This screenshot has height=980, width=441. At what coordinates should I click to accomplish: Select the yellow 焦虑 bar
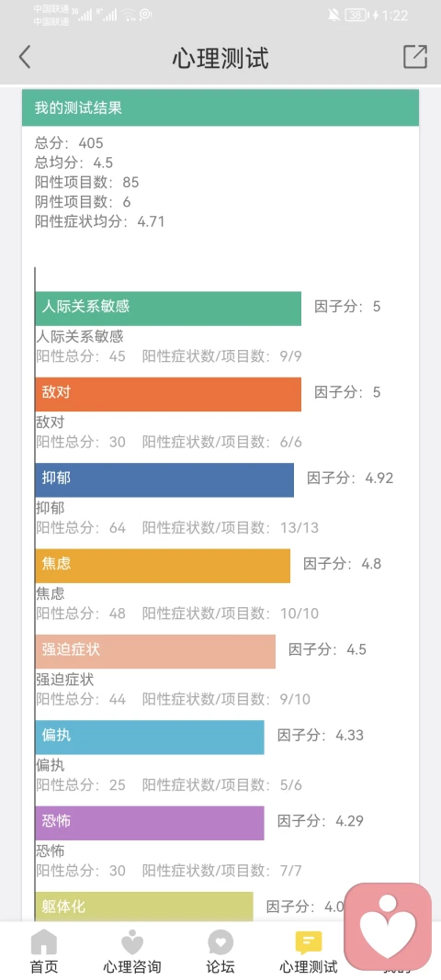click(163, 566)
